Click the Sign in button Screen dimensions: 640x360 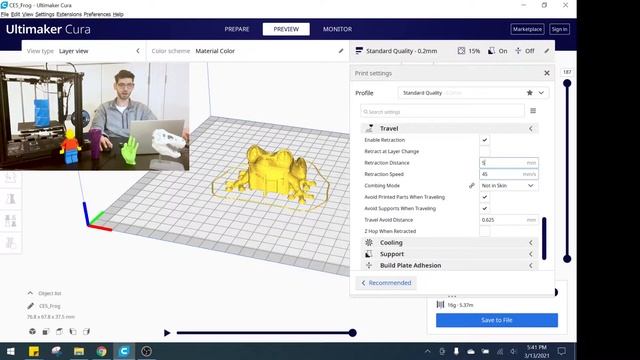[x=559, y=29]
